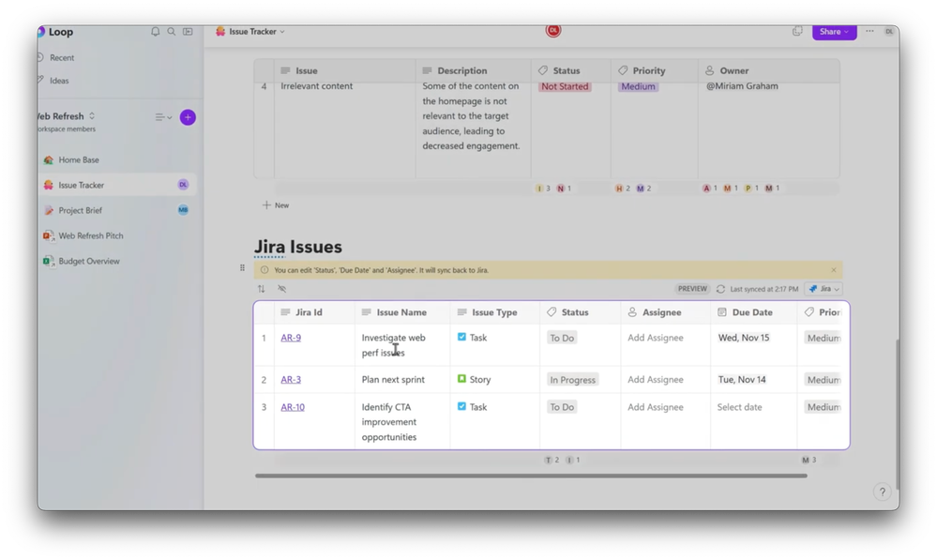Go to Recent in the sidebar
The image size is (937, 560).
point(62,57)
